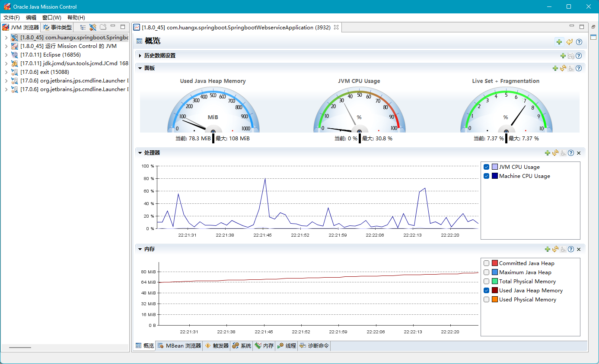Collapse the 面板 section

(140, 68)
